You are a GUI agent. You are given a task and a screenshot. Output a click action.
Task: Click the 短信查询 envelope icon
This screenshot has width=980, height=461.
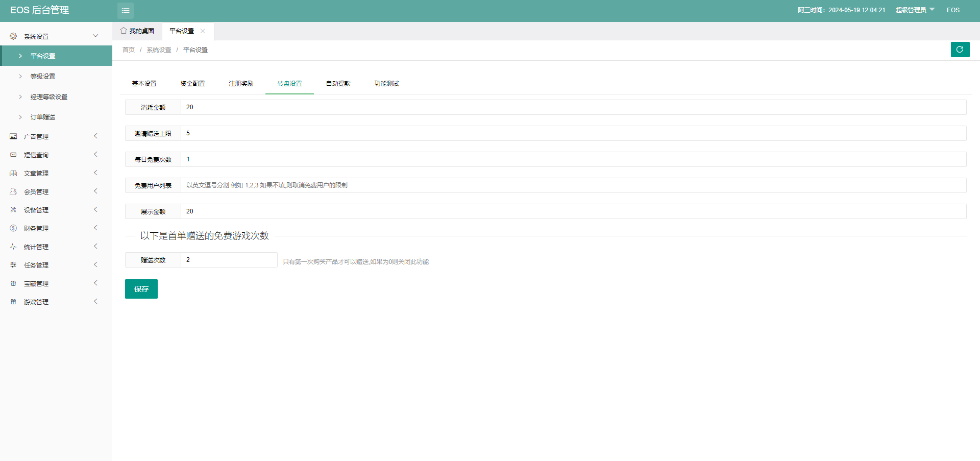pos(13,155)
